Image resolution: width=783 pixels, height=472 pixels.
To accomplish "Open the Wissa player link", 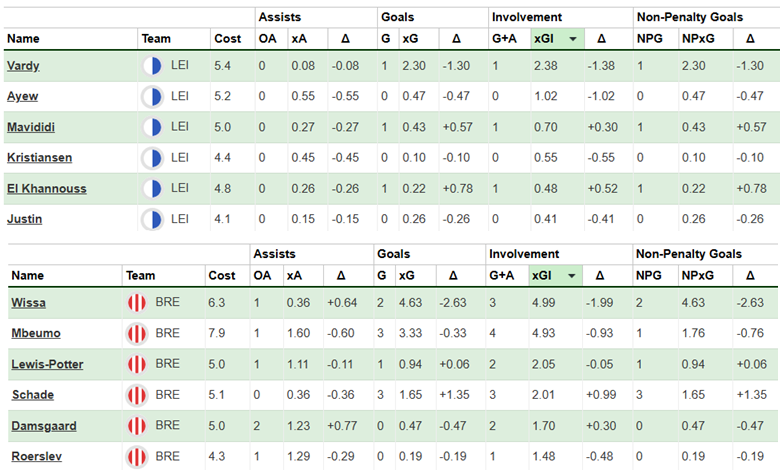I will tap(27, 301).
